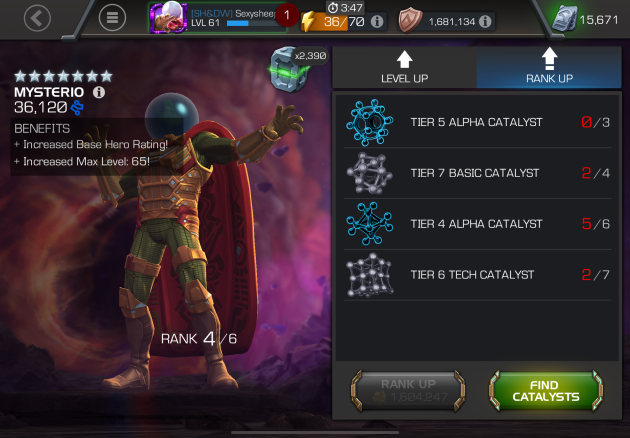Tap the Tier 4 Alpha Catalyst icon
The width and height of the screenshot is (630, 438).
click(369, 224)
